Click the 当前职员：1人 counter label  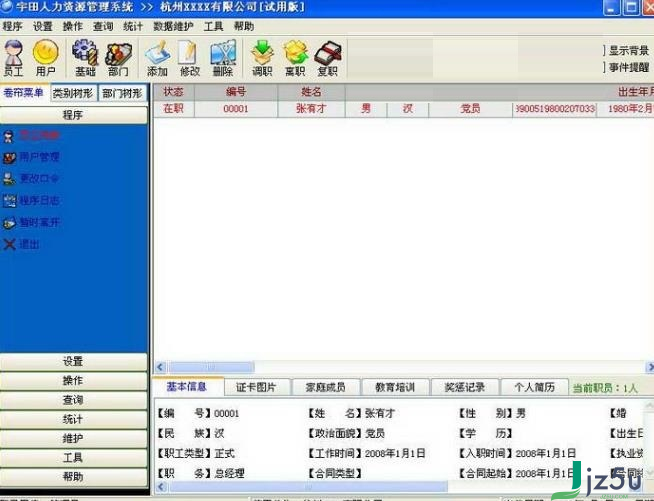605,388
